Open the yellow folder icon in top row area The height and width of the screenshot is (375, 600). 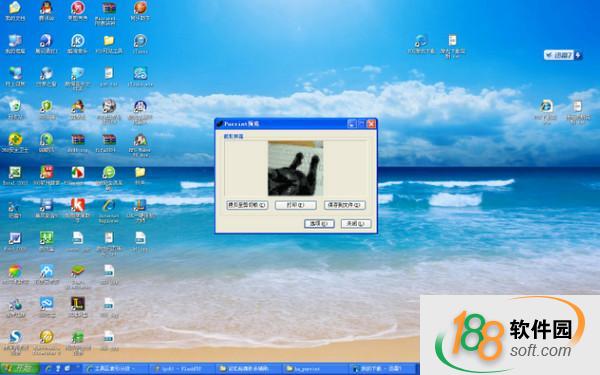(109, 43)
